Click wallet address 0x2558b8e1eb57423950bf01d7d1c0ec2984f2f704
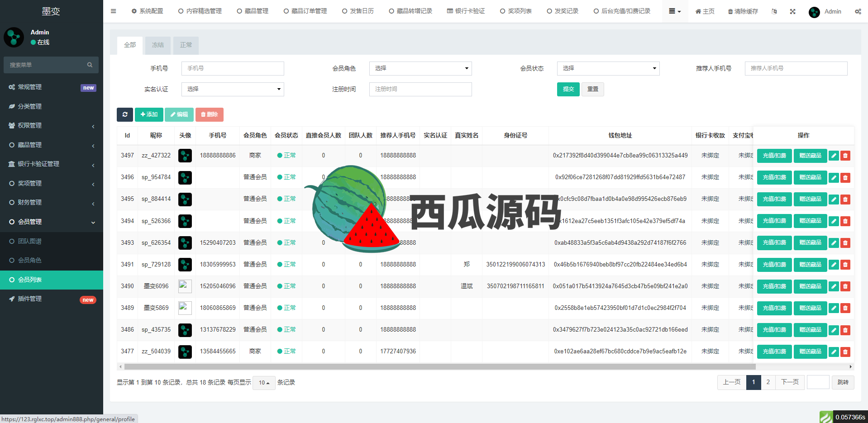 coord(620,308)
